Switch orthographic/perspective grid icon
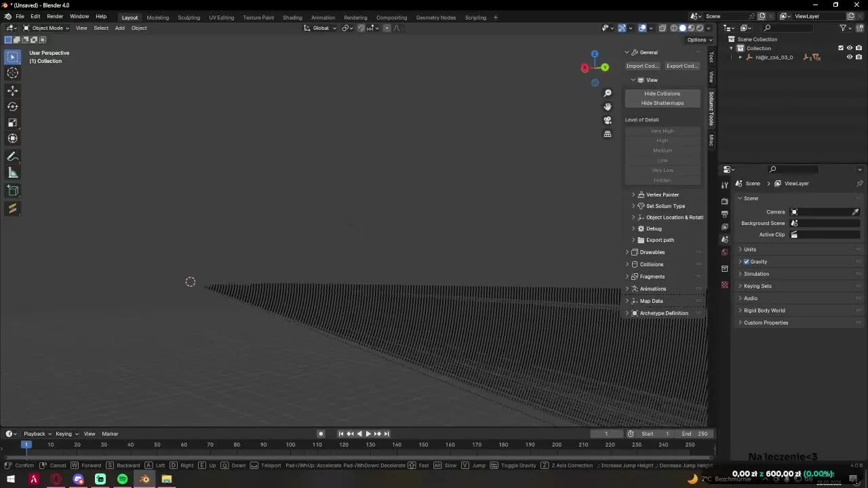 tap(608, 134)
